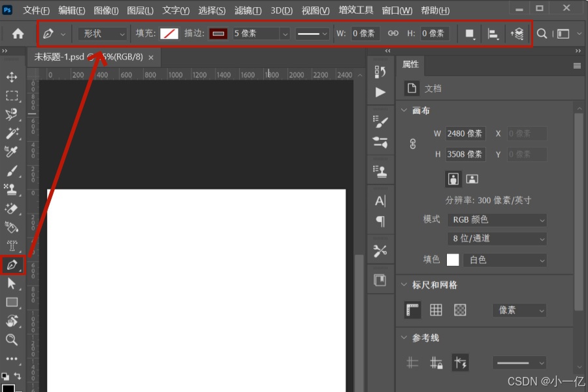Select the Lasso tool
Viewport: 588px width, 392px height.
12,114
